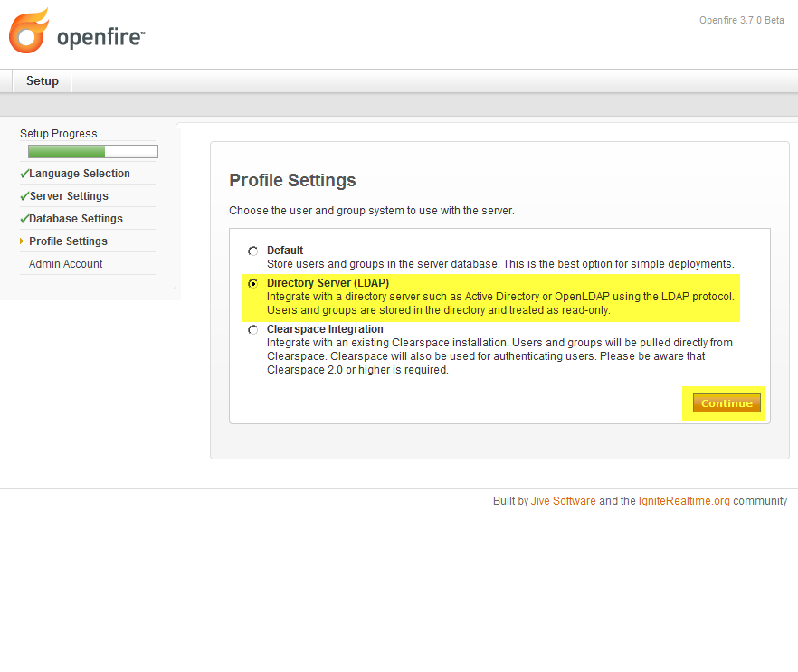
Task: Click the Clearspace Integration label
Action: click(x=325, y=329)
